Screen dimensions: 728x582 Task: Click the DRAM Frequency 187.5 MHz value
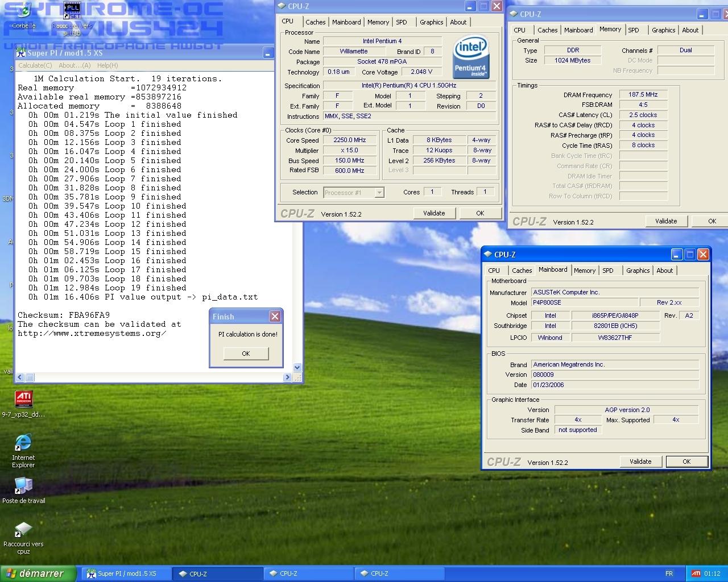coord(643,95)
